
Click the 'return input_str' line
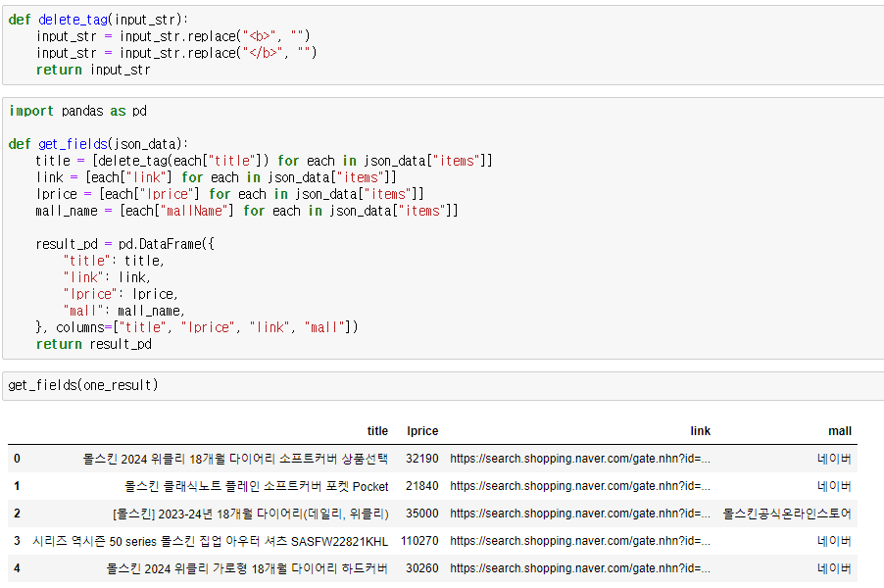tap(93, 70)
